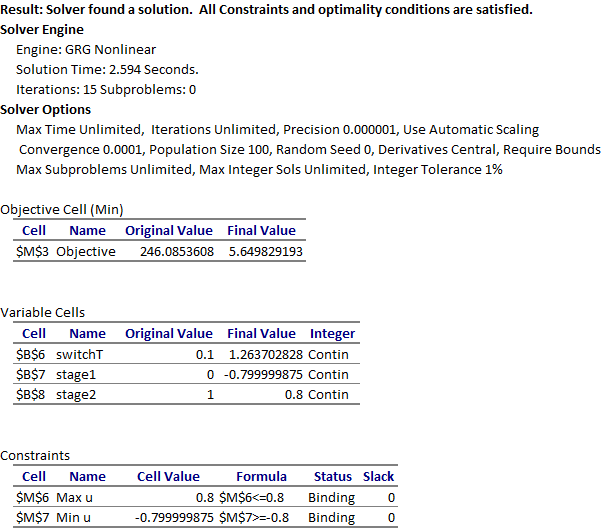Select the $M$6 cell reference

tap(32, 498)
